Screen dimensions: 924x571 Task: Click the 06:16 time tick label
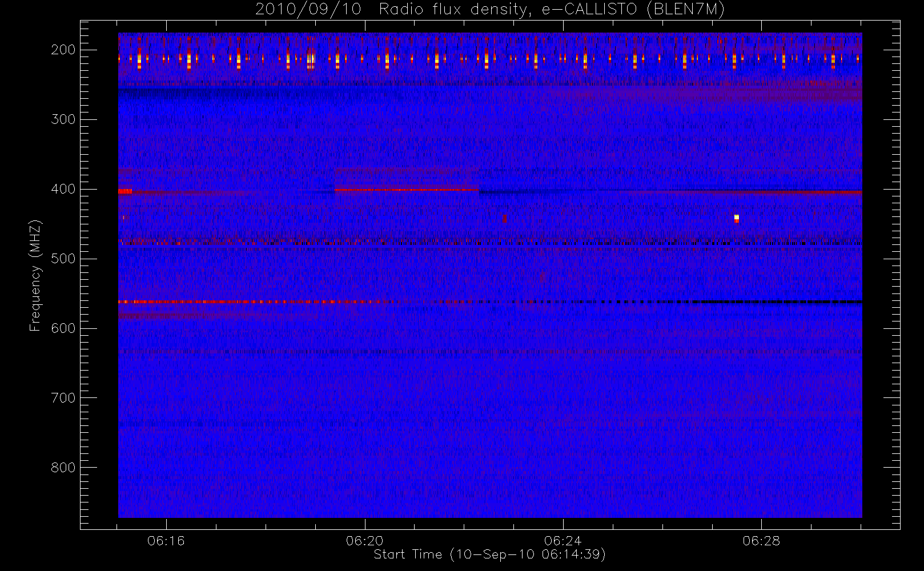[166, 541]
